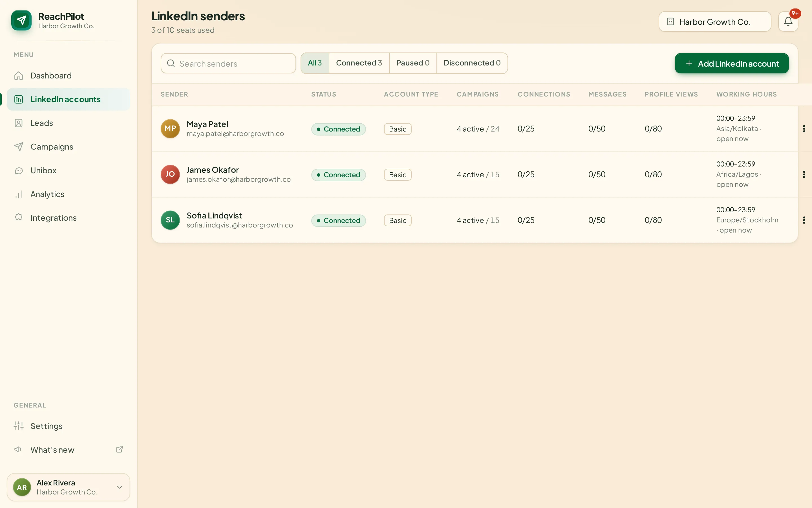Click the Leads contact icon

click(19, 123)
